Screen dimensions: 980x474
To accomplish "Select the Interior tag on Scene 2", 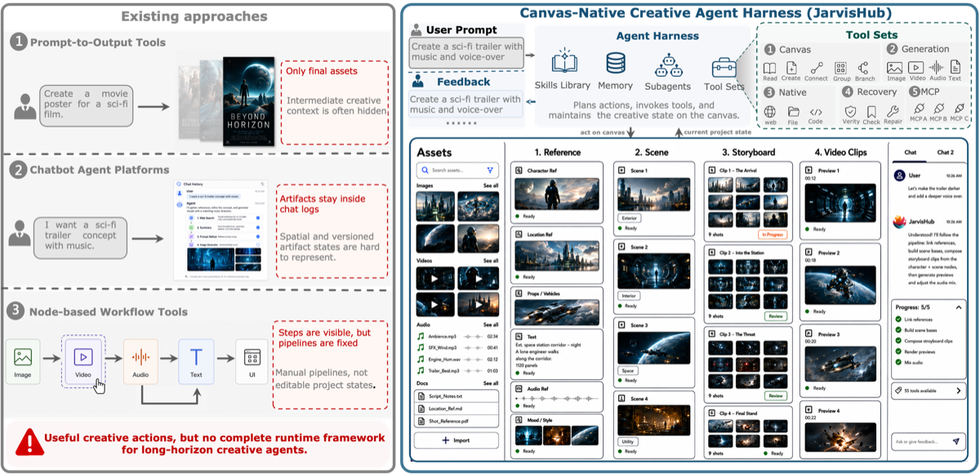I will (630, 296).
